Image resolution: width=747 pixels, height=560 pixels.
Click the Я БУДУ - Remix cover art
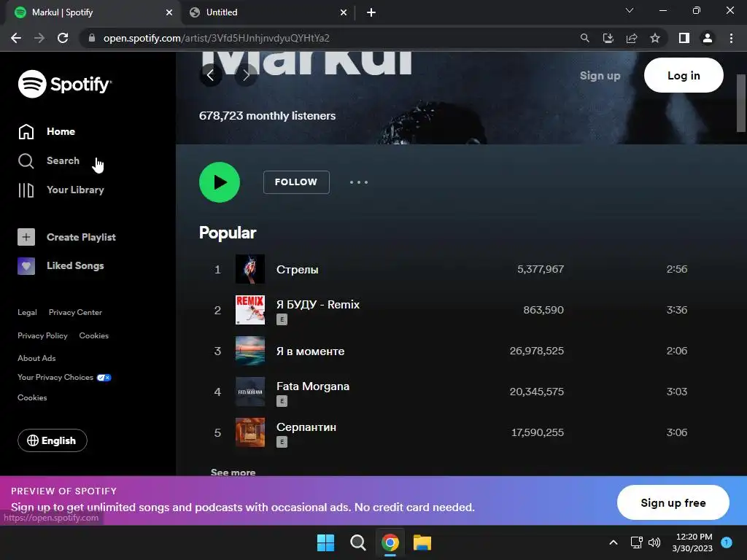[250, 310]
